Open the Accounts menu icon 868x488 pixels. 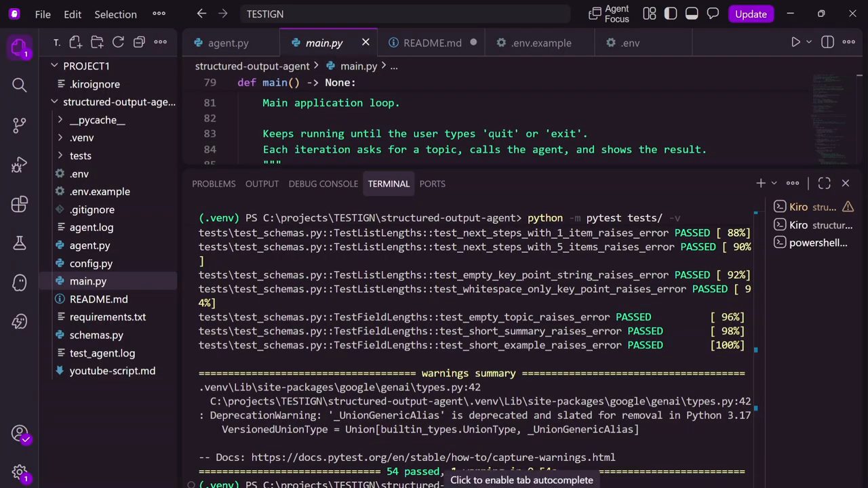(x=20, y=433)
